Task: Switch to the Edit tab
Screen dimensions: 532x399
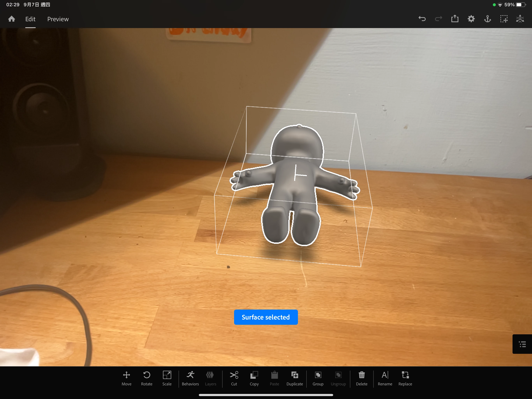Action: tap(30, 19)
